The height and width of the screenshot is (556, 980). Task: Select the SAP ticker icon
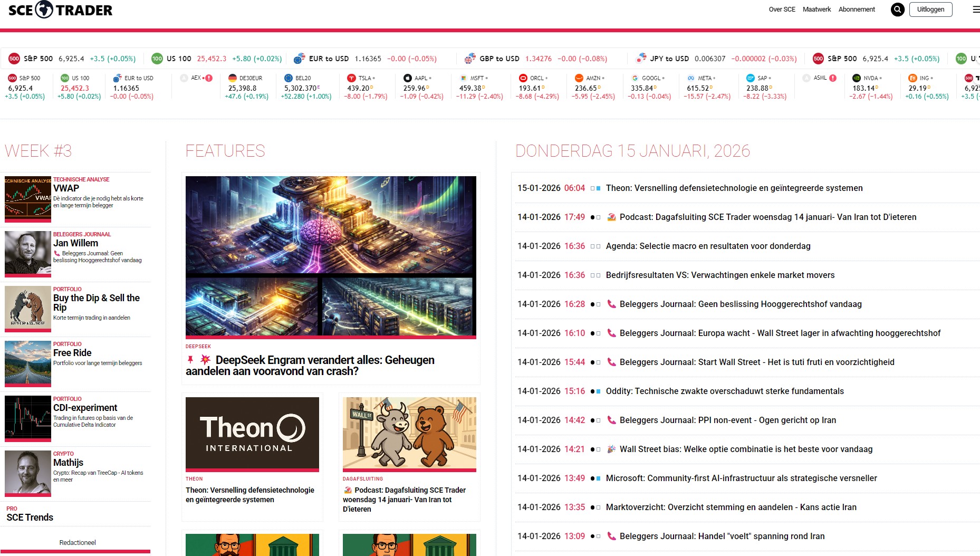750,78
